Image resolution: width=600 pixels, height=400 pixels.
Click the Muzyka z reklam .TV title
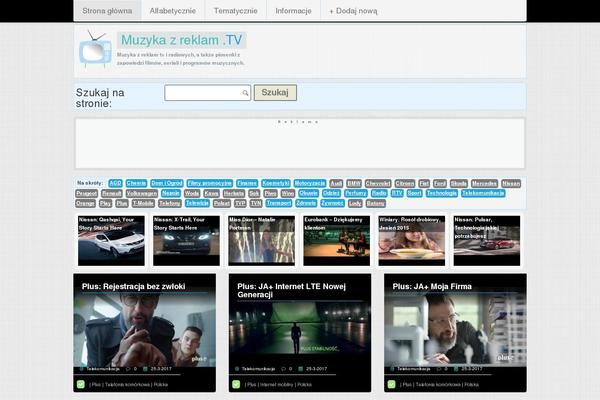point(181,40)
